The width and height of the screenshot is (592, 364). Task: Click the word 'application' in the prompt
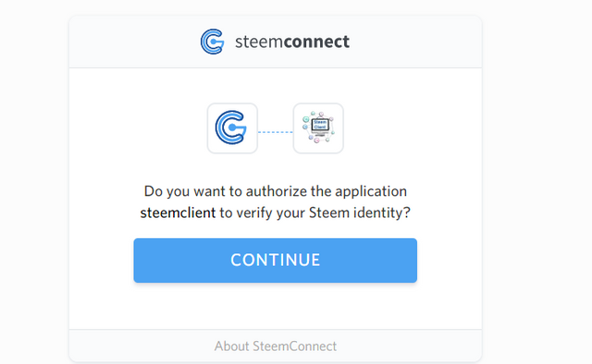[x=371, y=191]
